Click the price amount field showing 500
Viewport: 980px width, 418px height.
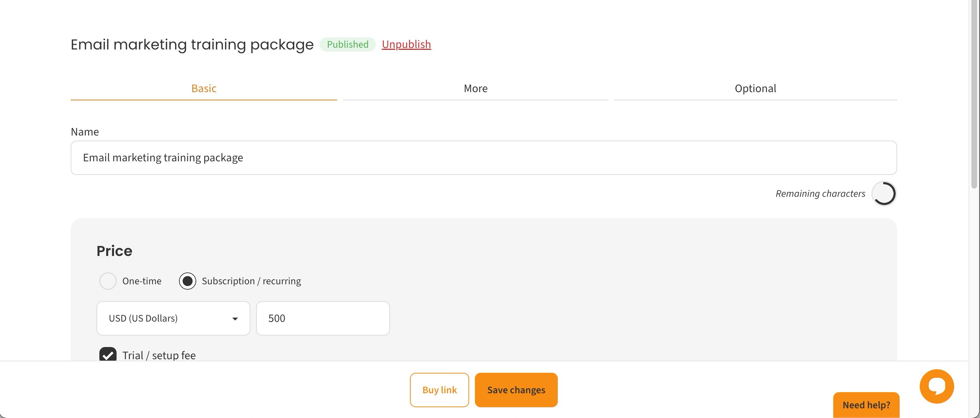tap(322, 318)
